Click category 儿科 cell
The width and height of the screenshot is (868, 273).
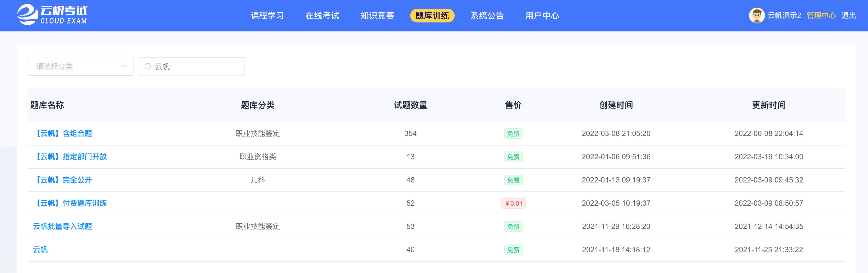258,180
